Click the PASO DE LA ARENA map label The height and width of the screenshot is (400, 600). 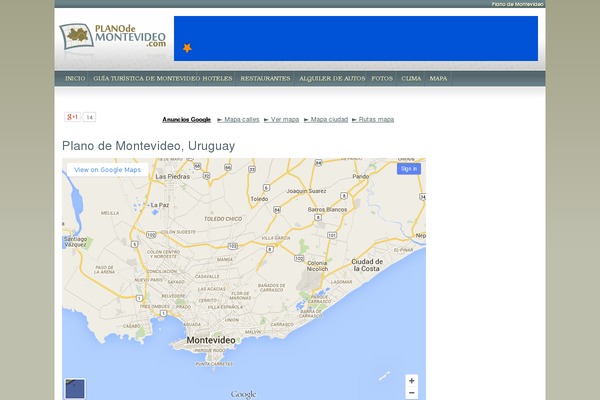click(104, 269)
